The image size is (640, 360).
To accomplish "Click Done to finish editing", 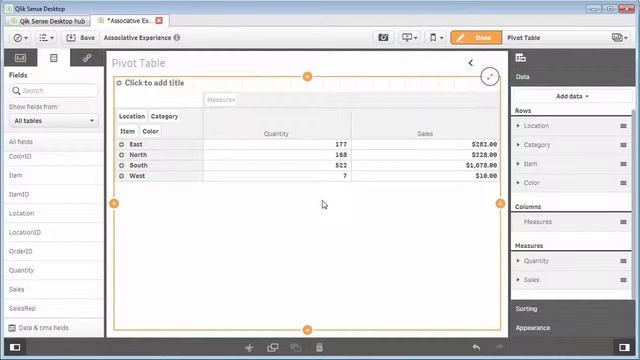I will tap(476, 38).
